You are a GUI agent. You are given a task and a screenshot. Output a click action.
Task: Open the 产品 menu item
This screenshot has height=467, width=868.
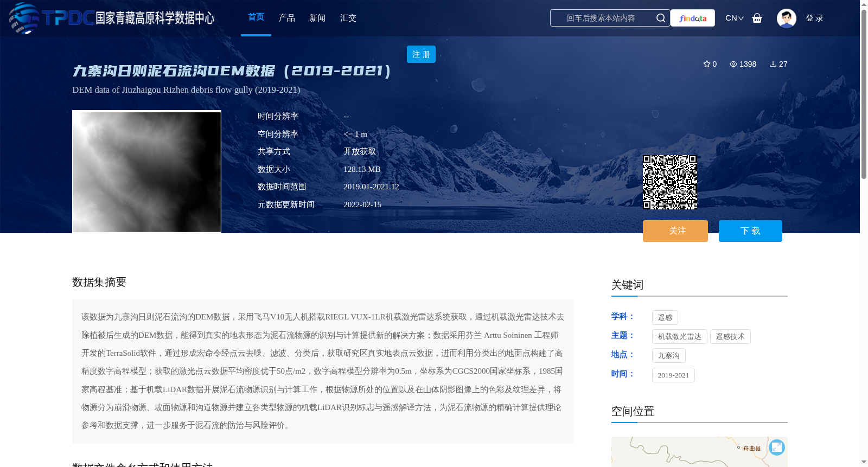tap(287, 18)
